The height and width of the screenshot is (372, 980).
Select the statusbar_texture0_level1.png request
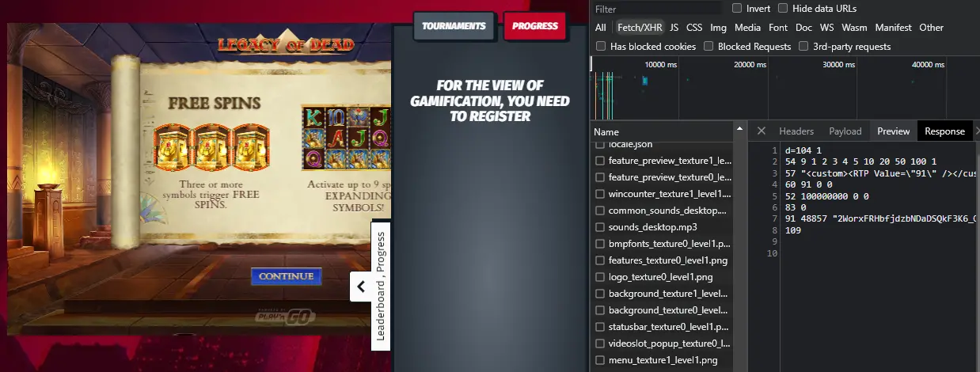[x=662, y=327]
